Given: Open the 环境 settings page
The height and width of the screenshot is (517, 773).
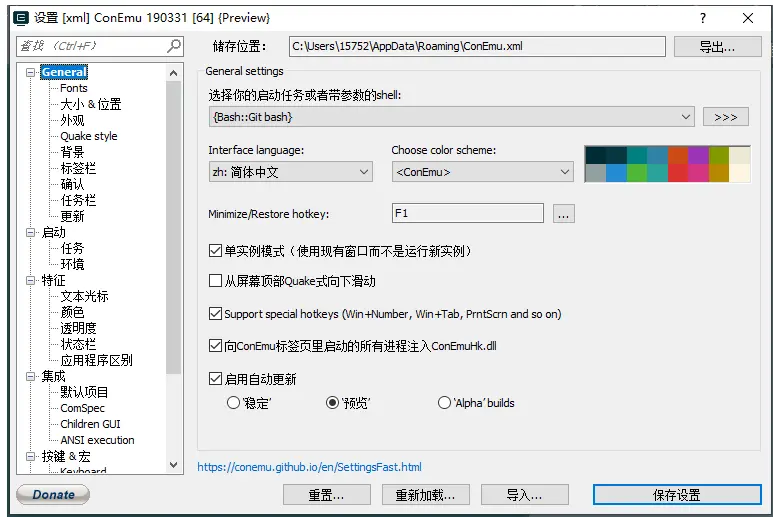Looking at the screenshot, I should point(72,264).
